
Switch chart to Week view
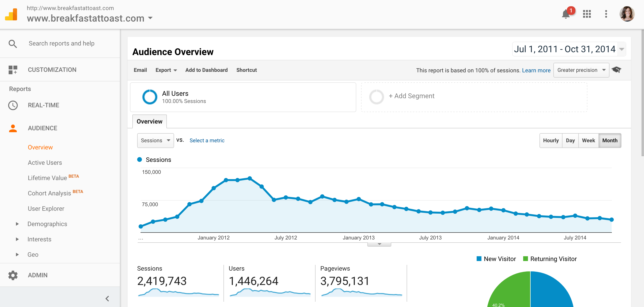pos(589,141)
